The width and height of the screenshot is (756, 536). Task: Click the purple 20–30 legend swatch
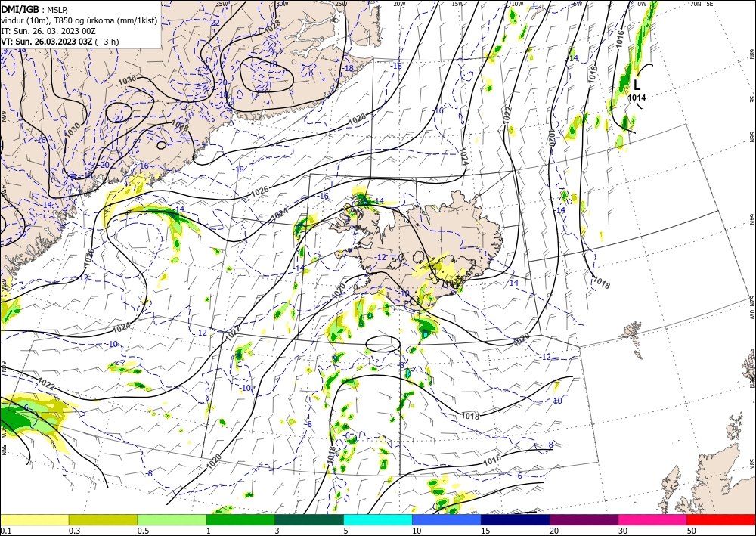[584, 519]
